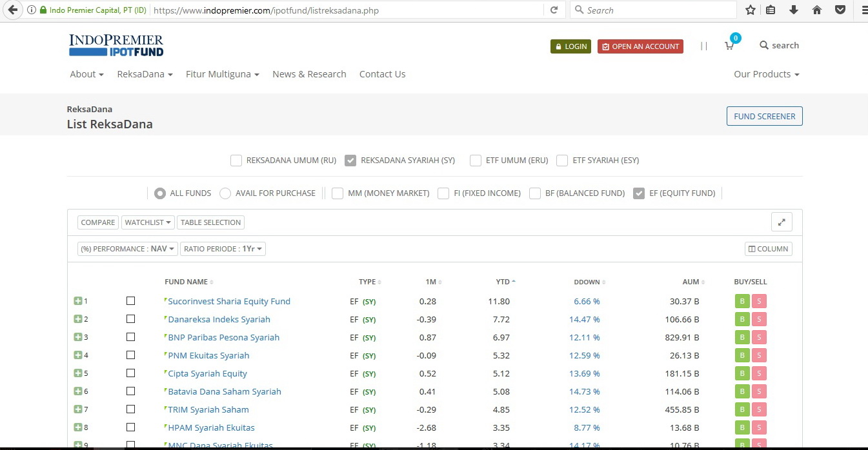
Task: Enable the ETF Syariah (ESY) checkbox
Action: tap(562, 161)
